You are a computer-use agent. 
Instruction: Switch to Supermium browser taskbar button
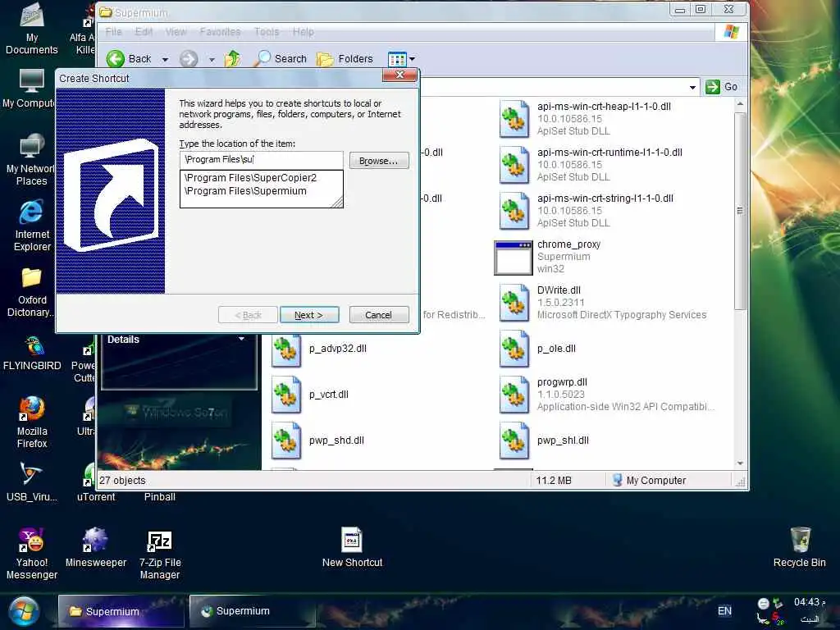(252, 611)
